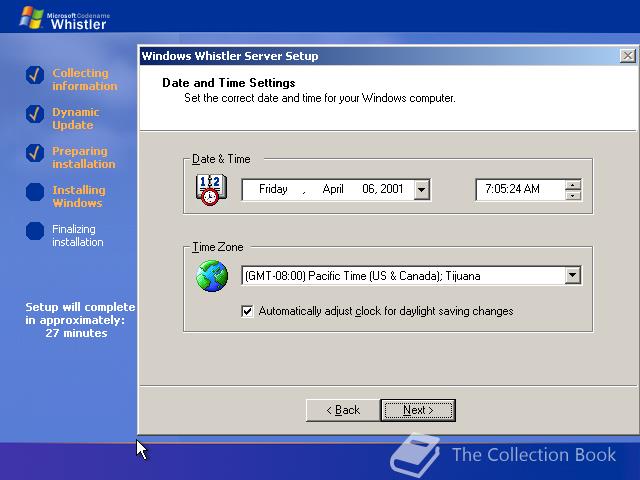640x480 pixels.
Task: Close the Whistler Server Setup dialog
Action: (627, 56)
